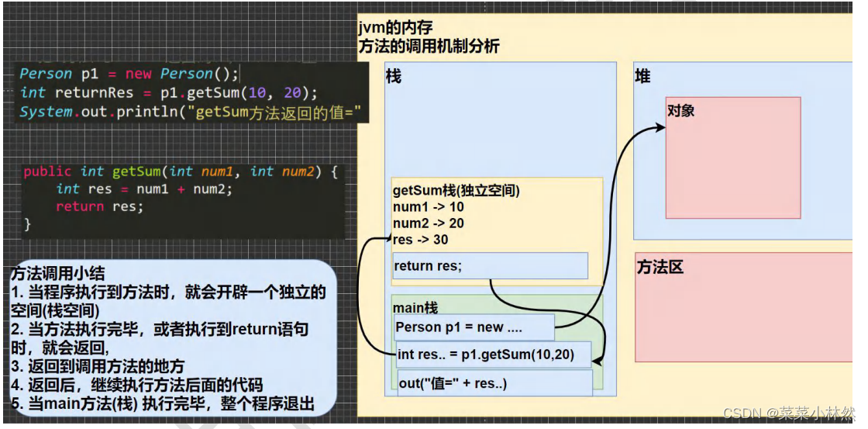Click 'return res;' in the code snippet
Screen dimensions: 868x429
(99, 206)
